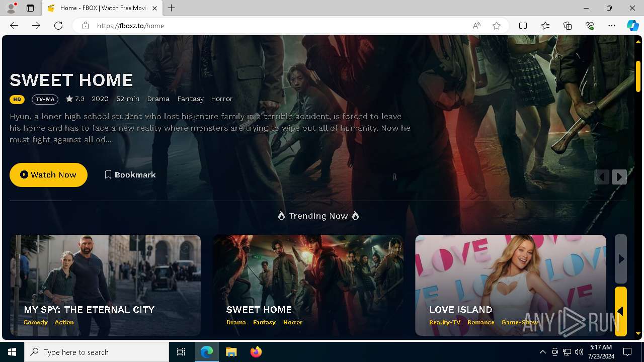Open the Sweet Home trending thumbnail

(307, 285)
